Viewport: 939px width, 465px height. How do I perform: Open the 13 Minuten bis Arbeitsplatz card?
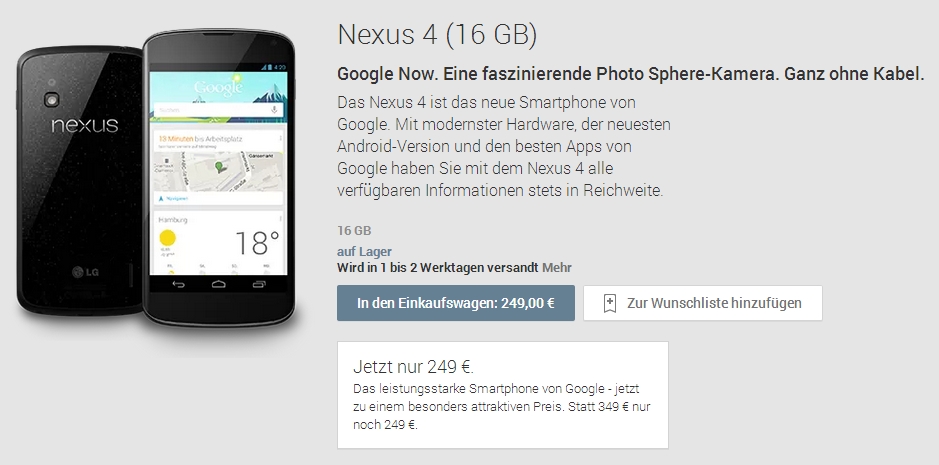[x=219, y=167]
